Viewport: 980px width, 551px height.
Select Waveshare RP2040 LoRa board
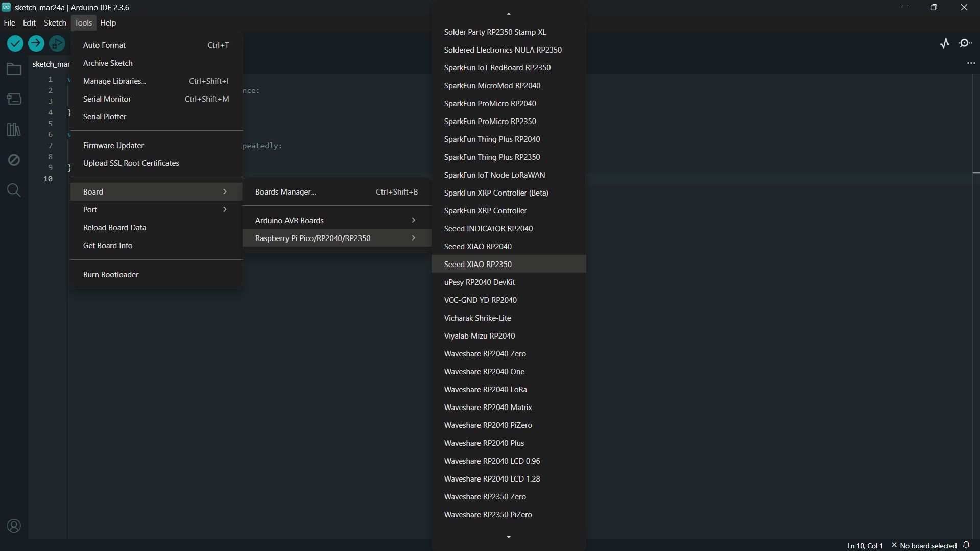(x=509, y=390)
